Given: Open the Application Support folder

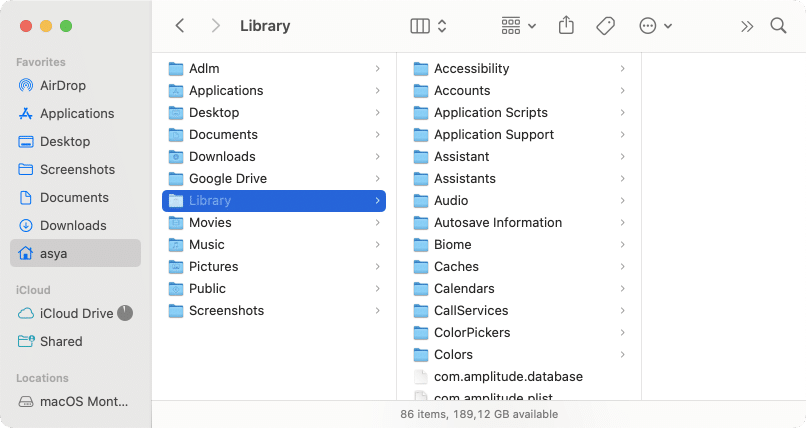Looking at the screenshot, I should click(519, 135).
